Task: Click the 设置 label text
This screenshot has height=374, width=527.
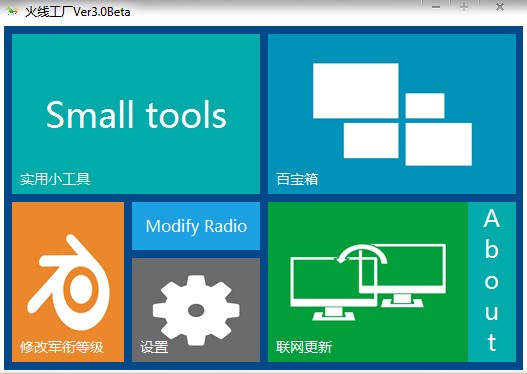Action: coord(154,347)
